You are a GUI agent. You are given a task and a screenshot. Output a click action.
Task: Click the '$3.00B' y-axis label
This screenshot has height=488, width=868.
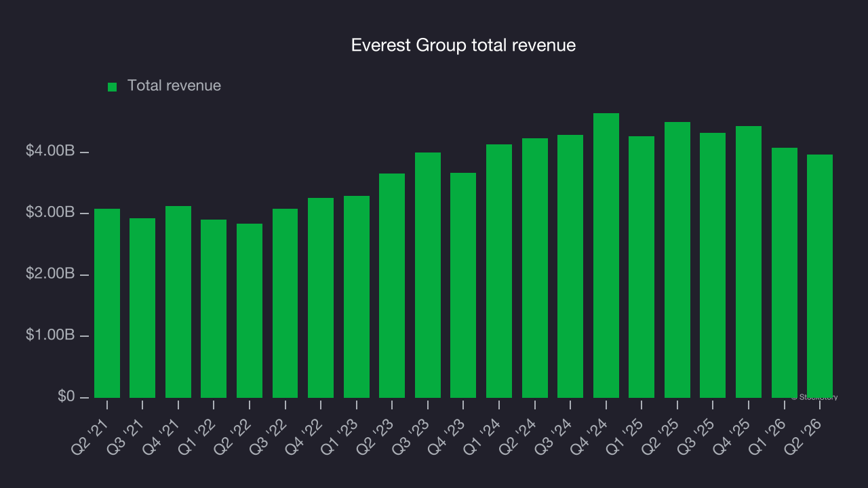(x=50, y=213)
